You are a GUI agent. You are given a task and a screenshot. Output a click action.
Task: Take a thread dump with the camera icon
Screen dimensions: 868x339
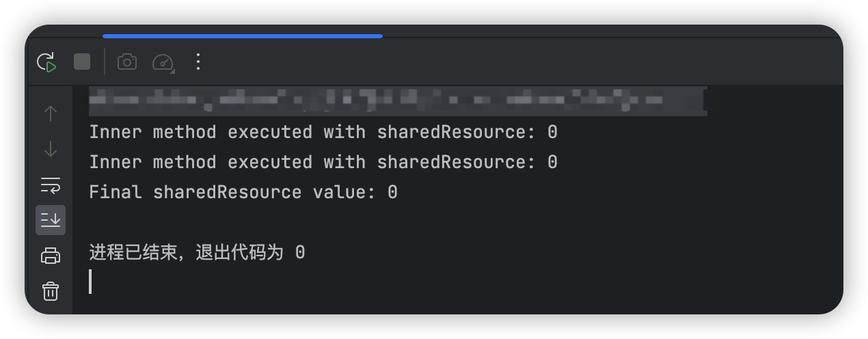(x=127, y=62)
